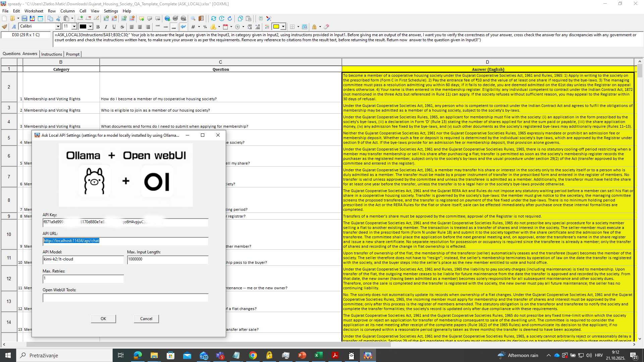Click OK in API Settings dialog
The image size is (644, 362).
(x=103, y=319)
